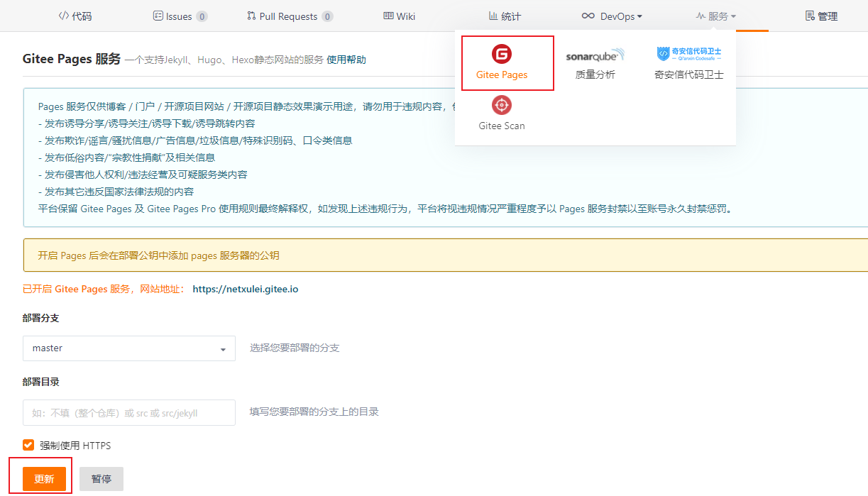Click the 发布其它违反国家法律法规的内容 line
This screenshot has width=868, height=496.
pyautogui.click(x=116, y=192)
